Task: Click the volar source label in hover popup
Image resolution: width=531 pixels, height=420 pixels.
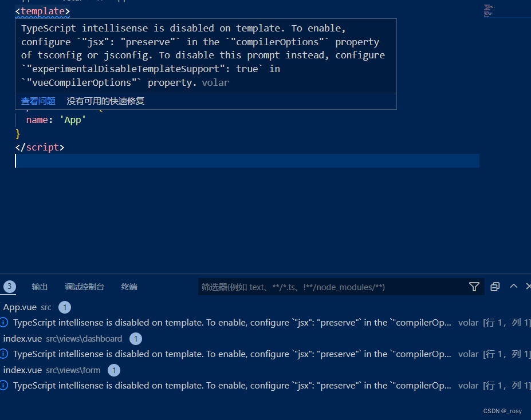Action: tap(215, 82)
